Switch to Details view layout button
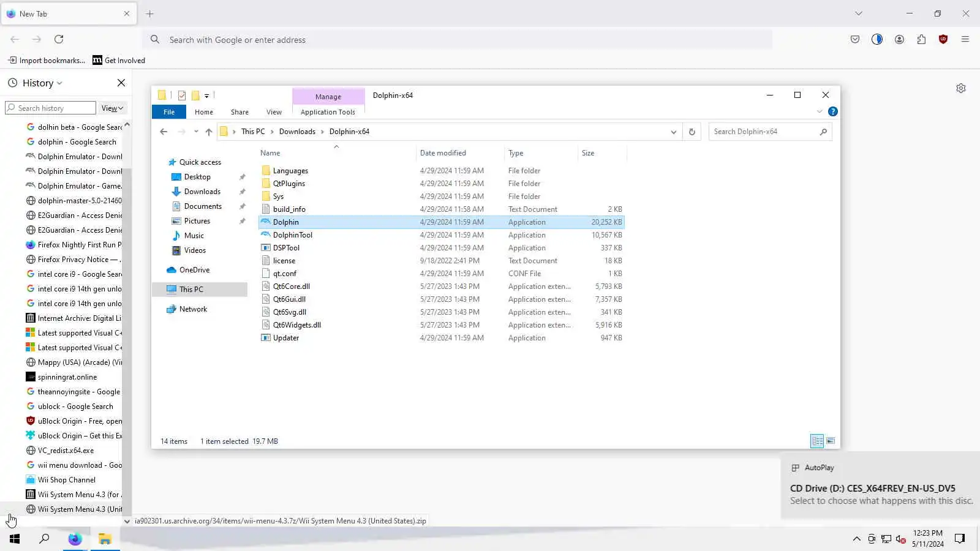The image size is (980, 551). point(817,441)
